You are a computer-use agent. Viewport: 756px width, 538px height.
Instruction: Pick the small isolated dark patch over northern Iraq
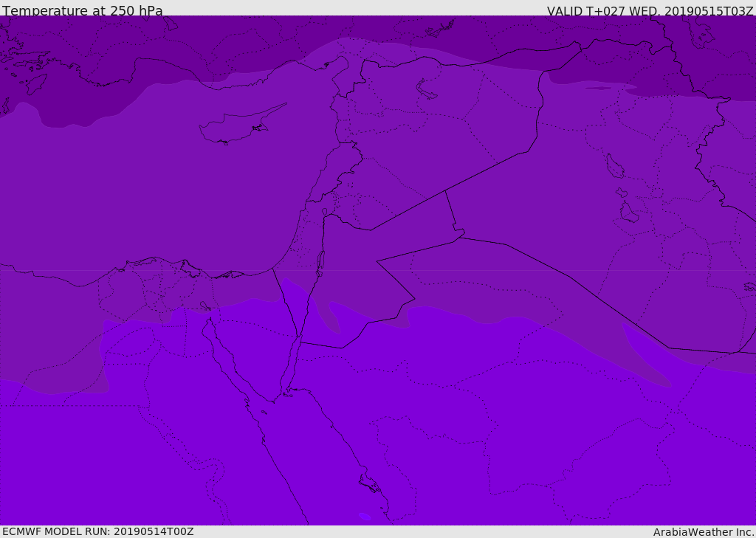(x=598, y=89)
